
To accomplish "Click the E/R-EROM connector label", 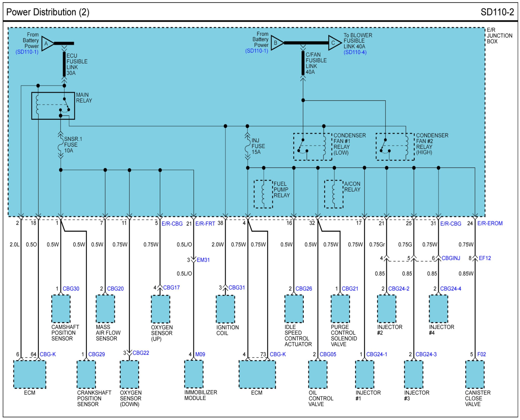I will 490,224.
